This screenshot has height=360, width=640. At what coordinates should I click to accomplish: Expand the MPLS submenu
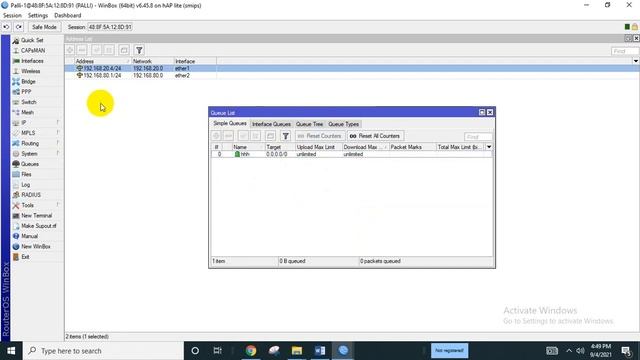[x=28, y=133]
